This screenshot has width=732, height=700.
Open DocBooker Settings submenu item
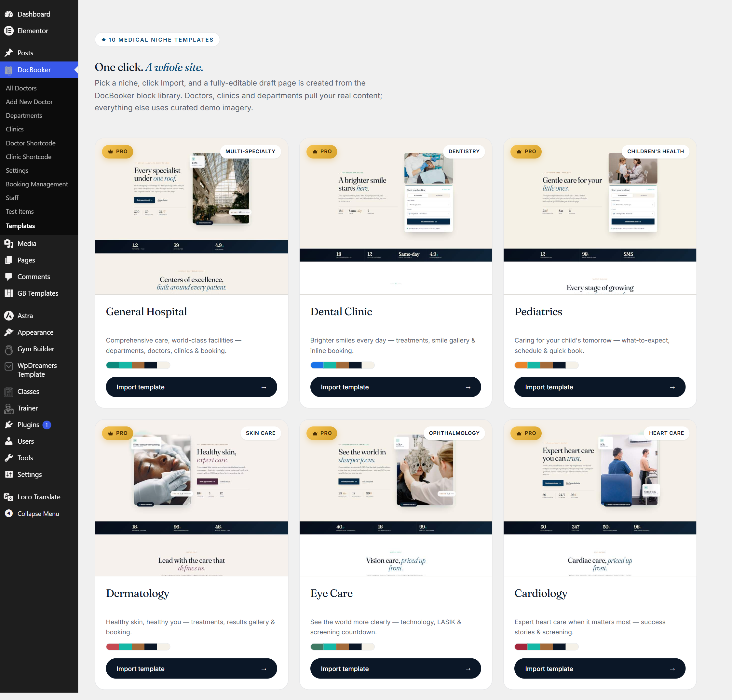pyautogui.click(x=17, y=170)
